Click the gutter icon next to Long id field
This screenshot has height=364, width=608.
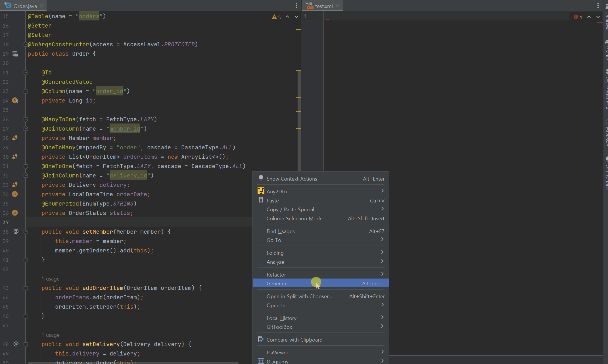(15, 101)
